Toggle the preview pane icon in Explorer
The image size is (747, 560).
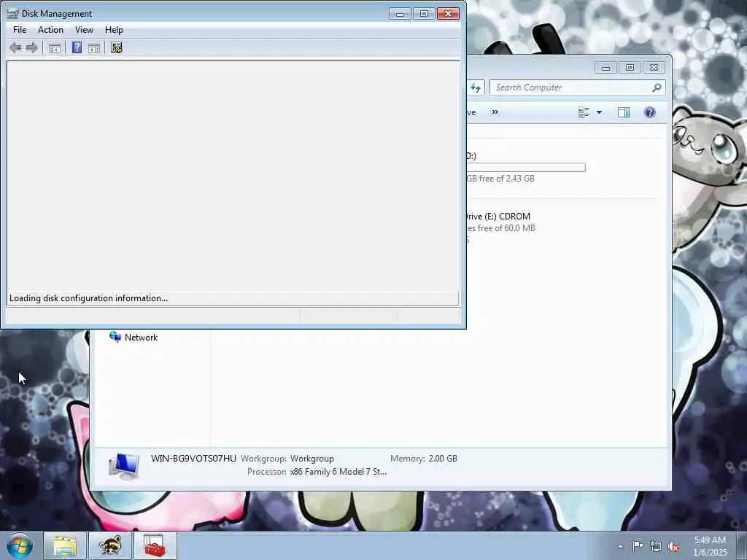(624, 112)
